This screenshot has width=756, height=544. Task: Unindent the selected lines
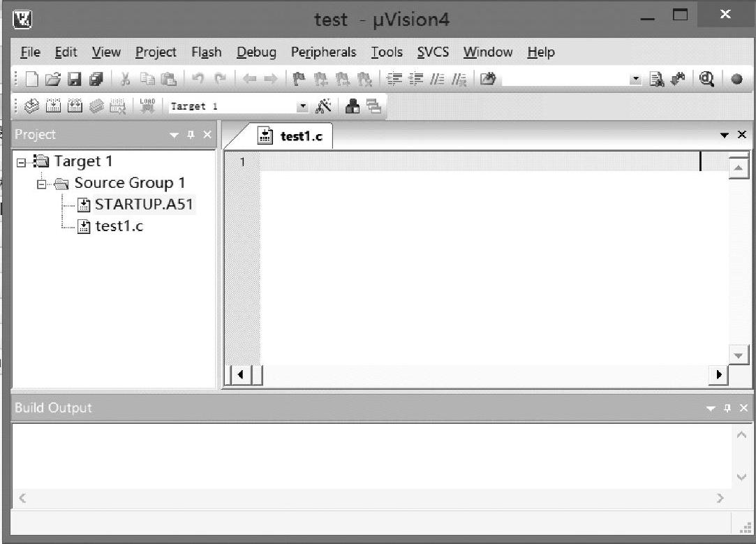[415, 79]
